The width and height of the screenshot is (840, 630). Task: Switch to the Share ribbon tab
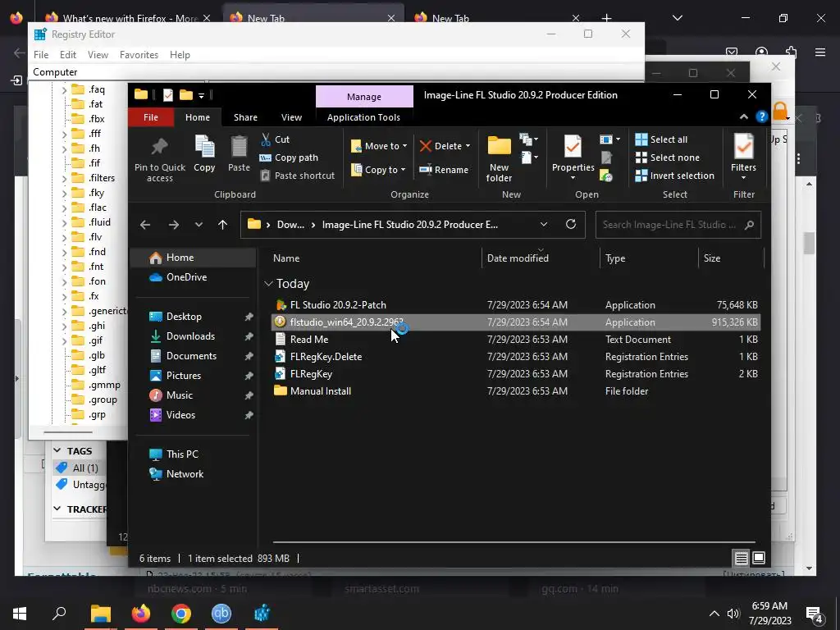[x=245, y=117]
